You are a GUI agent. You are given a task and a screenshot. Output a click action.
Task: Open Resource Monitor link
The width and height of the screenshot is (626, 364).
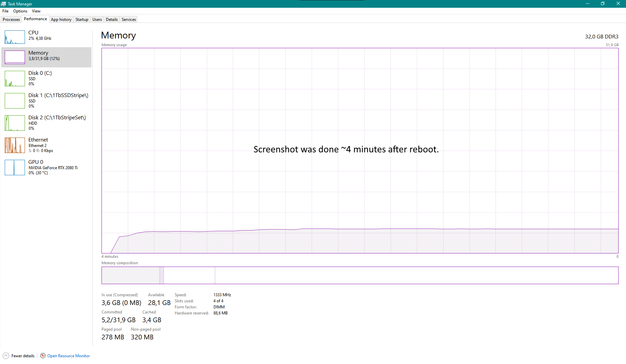(68, 356)
